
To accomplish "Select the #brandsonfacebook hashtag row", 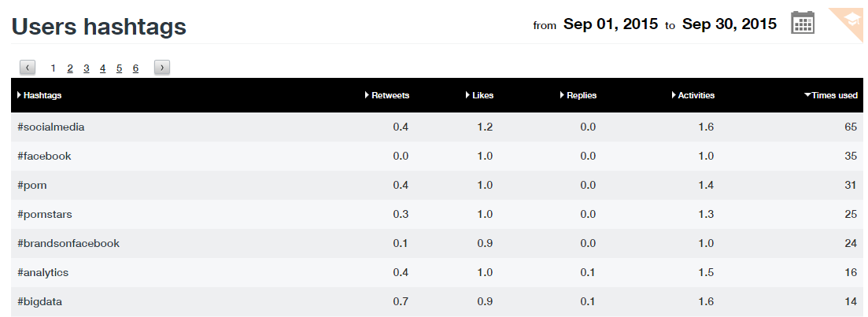I will click(68, 243).
